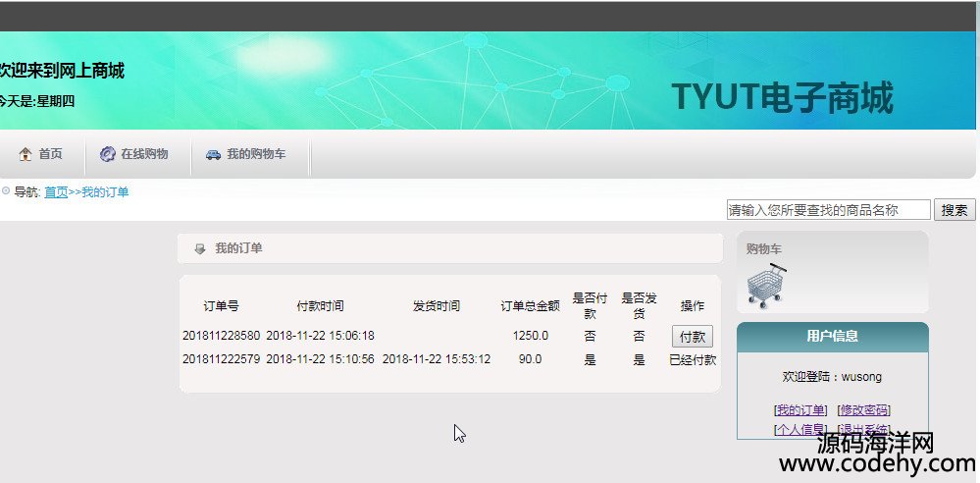Viewport: 980px width, 483px height.
Task: Click payment time 2018-11-22 15:10:56
Action: 320,359
